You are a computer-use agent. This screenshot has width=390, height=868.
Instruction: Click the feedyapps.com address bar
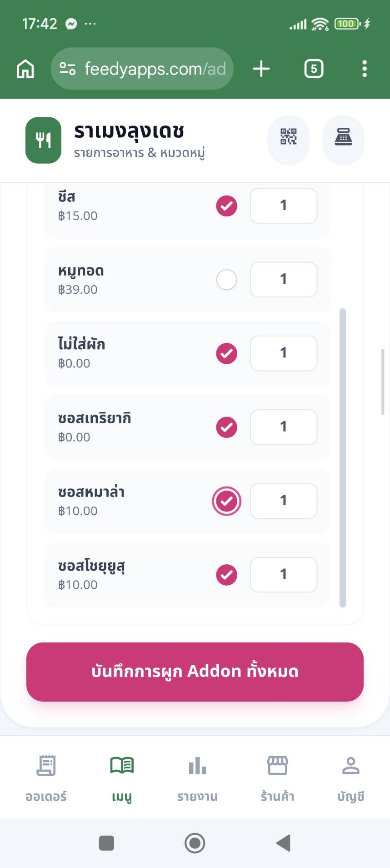point(155,69)
